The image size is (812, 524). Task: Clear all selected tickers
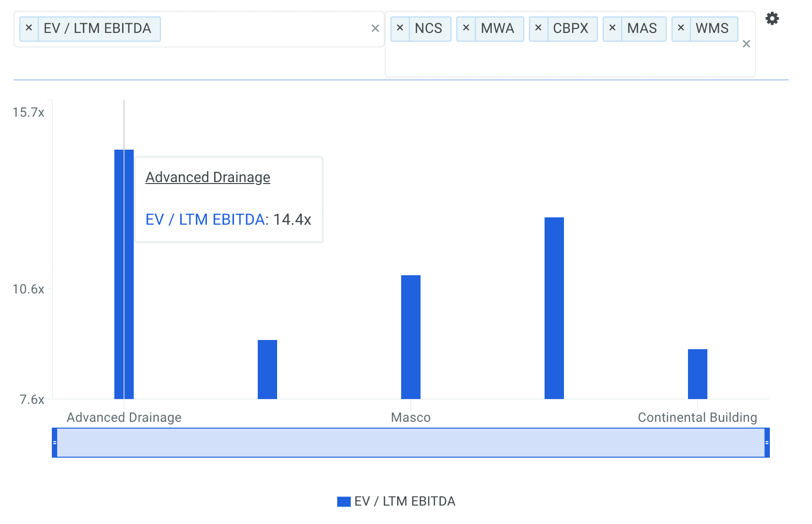click(746, 45)
